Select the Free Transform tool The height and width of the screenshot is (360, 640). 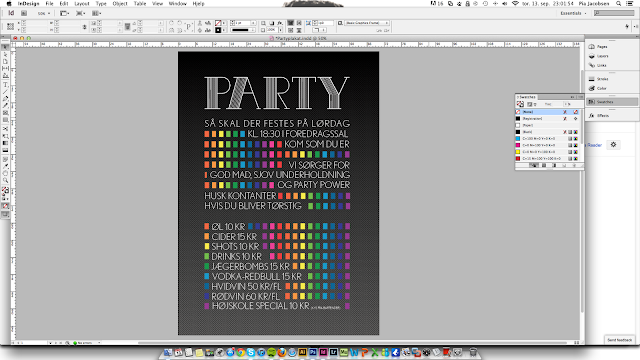click(x=5, y=136)
